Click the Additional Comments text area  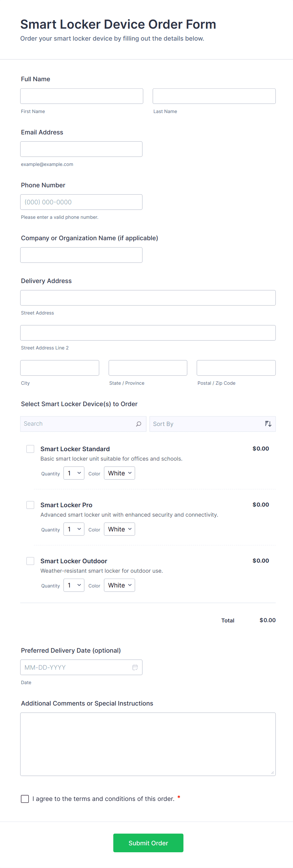(148, 744)
